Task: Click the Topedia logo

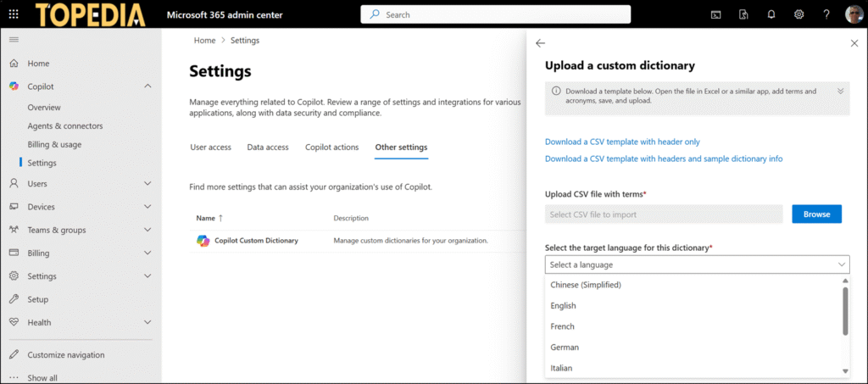Action: click(x=91, y=15)
